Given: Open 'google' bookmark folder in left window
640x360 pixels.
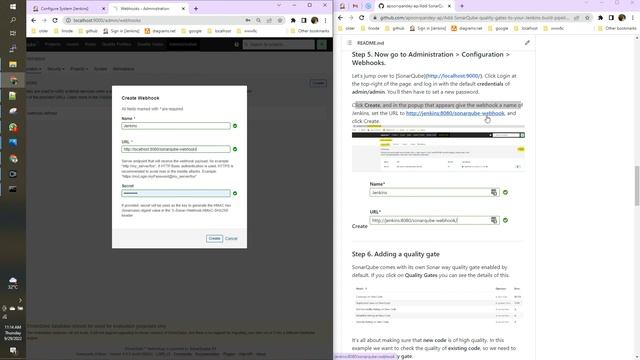Looking at the screenshot, I should 191,31.
